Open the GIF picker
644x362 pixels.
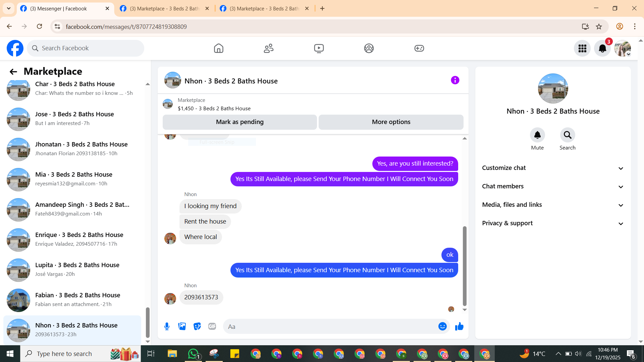point(212,326)
